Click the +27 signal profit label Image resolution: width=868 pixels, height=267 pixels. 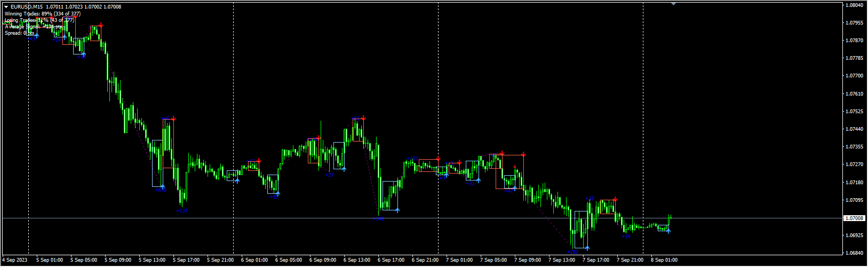[329, 175]
